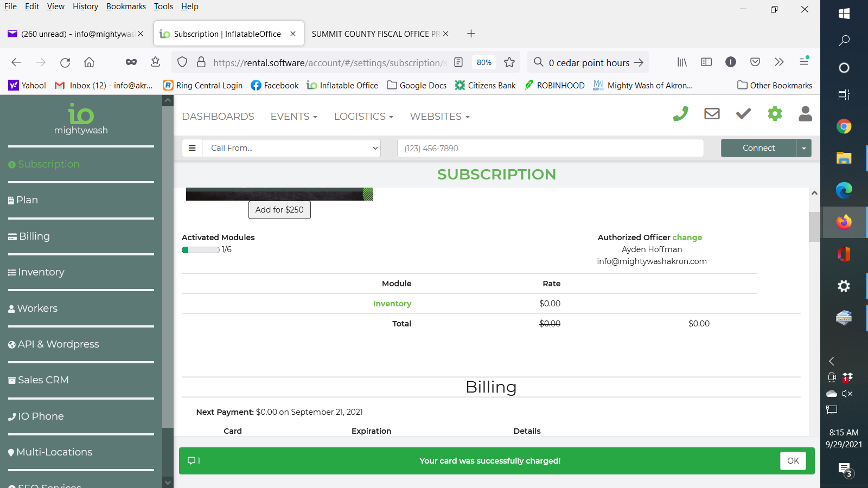868x488 pixels.
Task: Open the Connect button dropdown arrow
Action: tap(804, 148)
